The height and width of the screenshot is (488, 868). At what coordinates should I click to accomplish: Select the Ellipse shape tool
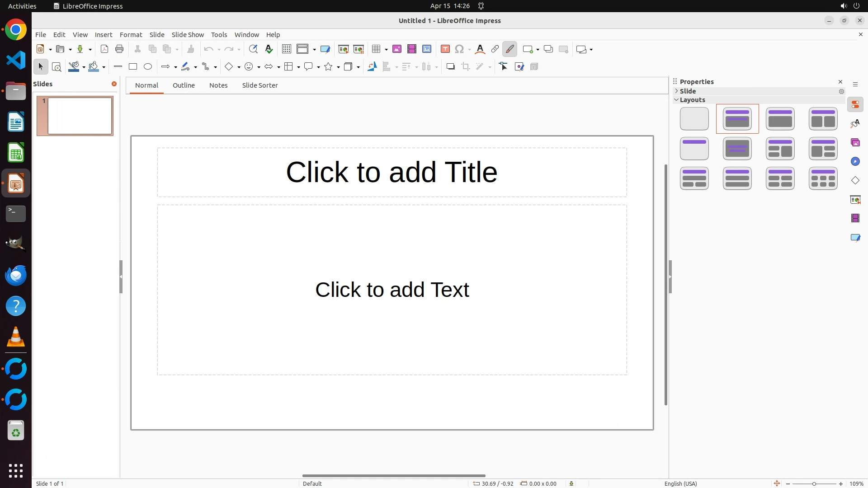tap(148, 67)
